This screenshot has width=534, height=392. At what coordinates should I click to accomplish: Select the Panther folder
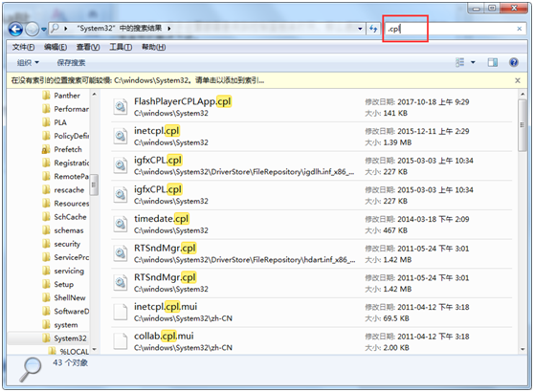67,96
